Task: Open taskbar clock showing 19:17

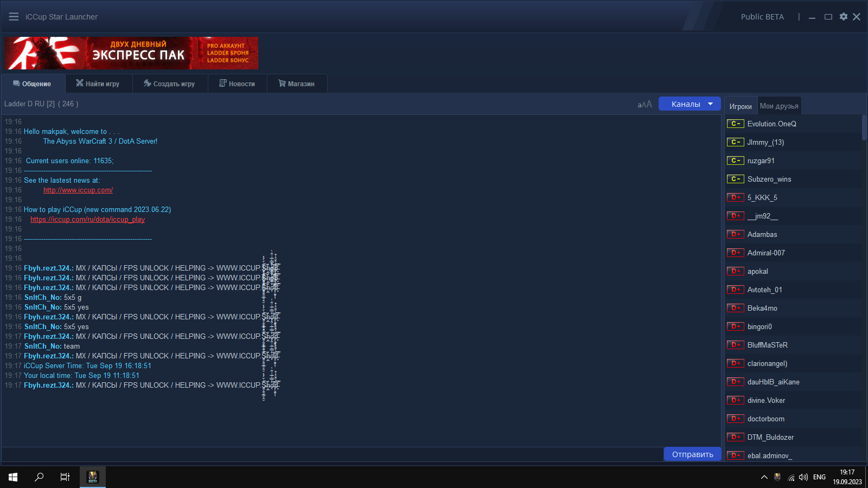Action: coord(847,477)
